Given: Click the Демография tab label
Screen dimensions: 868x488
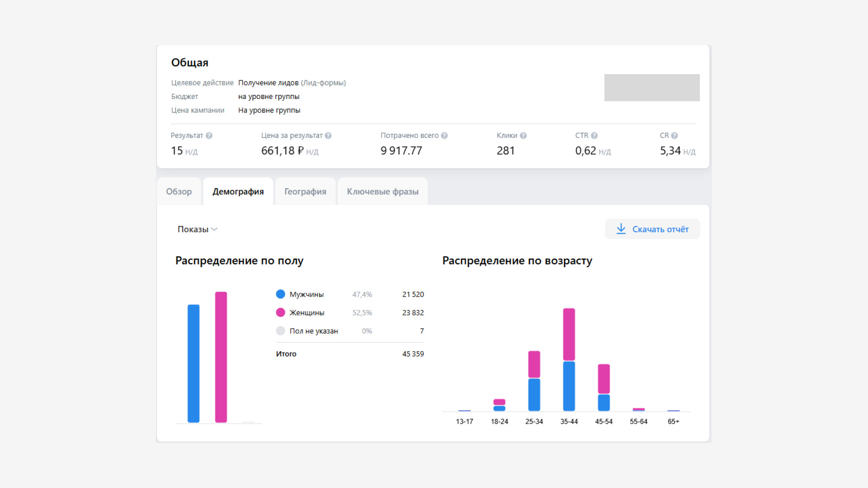Looking at the screenshot, I should (x=238, y=192).
